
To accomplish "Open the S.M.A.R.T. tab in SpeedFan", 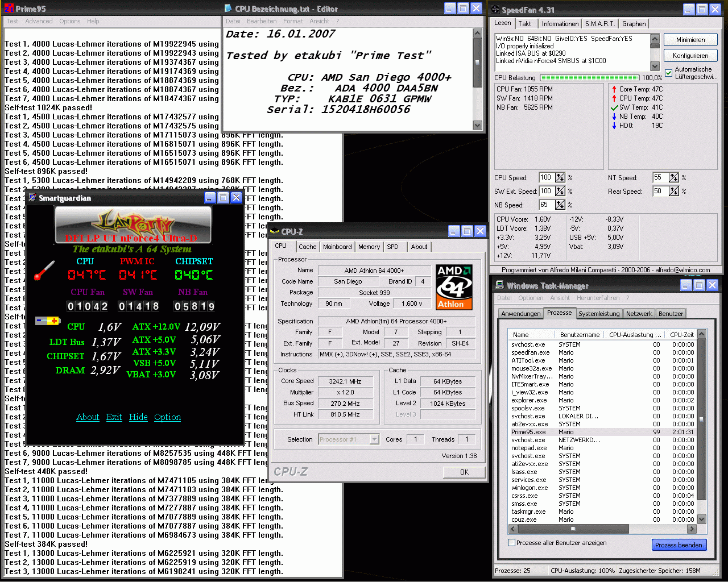I will pos(600,24).
